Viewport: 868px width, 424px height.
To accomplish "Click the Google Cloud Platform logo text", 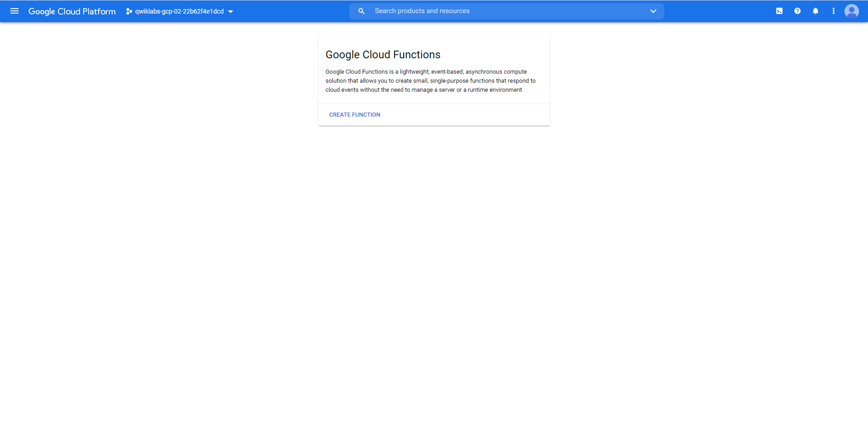I will pyautogui.click(x=72, y=11).
